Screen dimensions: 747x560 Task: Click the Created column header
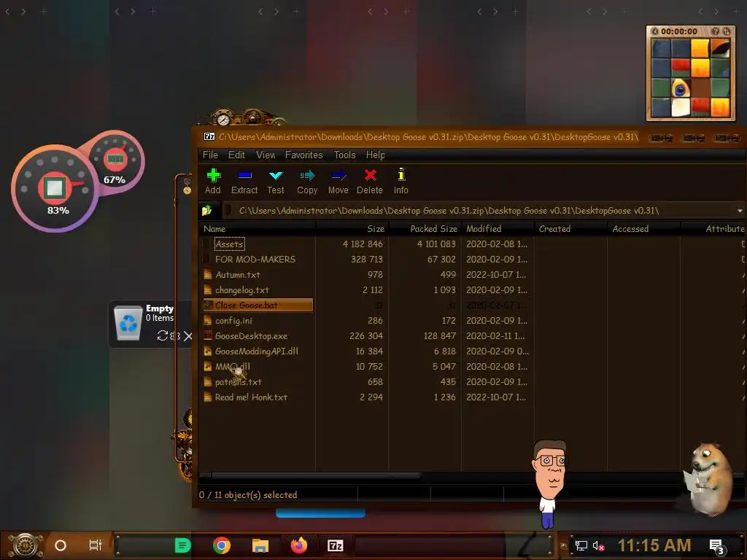[x=570, y=229]
